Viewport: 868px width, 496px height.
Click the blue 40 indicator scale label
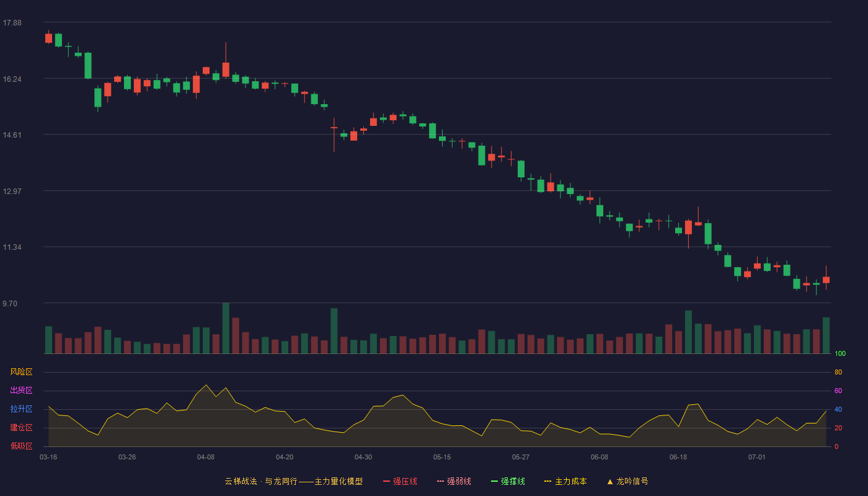point(838,409)
